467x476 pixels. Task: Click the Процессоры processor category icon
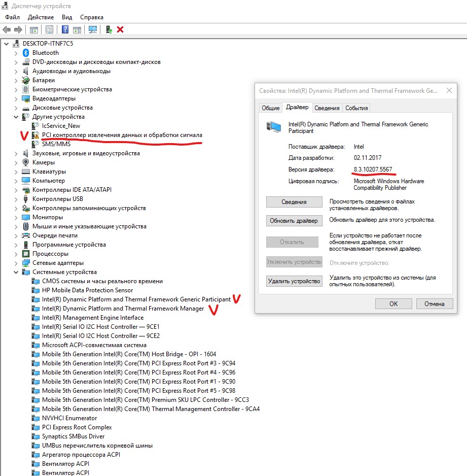point(26,254)
